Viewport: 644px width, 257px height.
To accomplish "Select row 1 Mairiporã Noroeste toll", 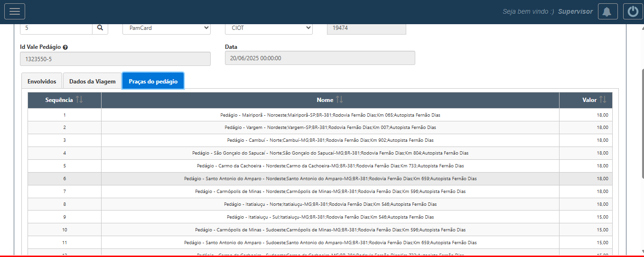I will click(x=330, y=115).
